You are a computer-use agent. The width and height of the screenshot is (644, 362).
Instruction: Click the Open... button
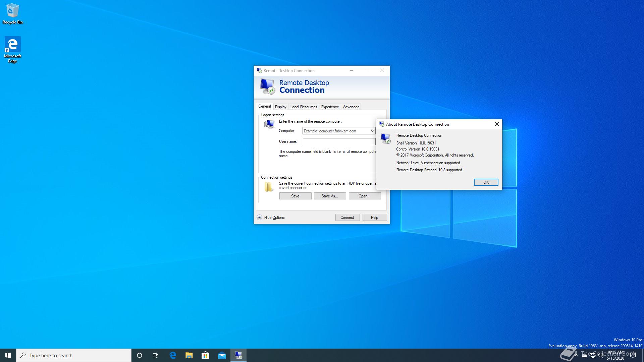365,196
